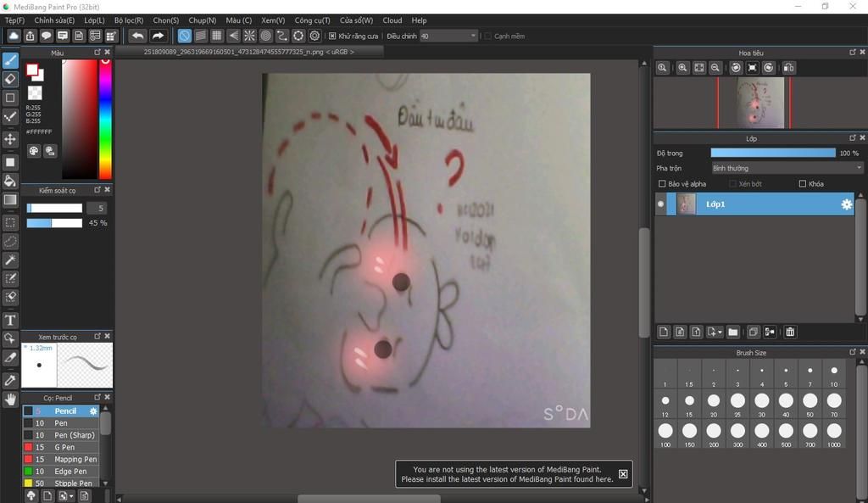The width and height of the screenshot is (868, 503).
Task: Enable Bảo vệ alpha checkbox
Action: coord(661,184)
